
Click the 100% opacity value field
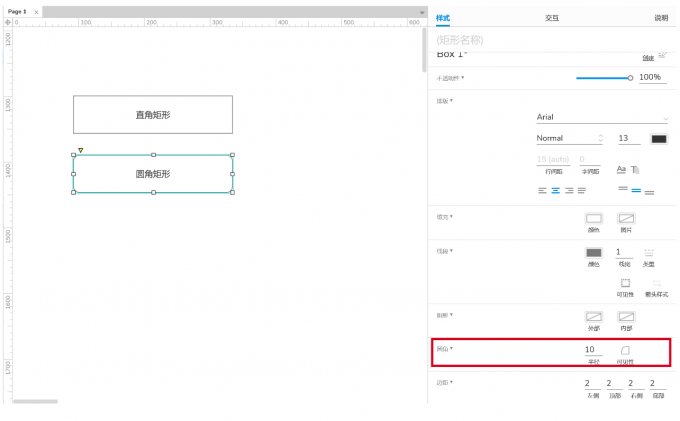(652, 77)
